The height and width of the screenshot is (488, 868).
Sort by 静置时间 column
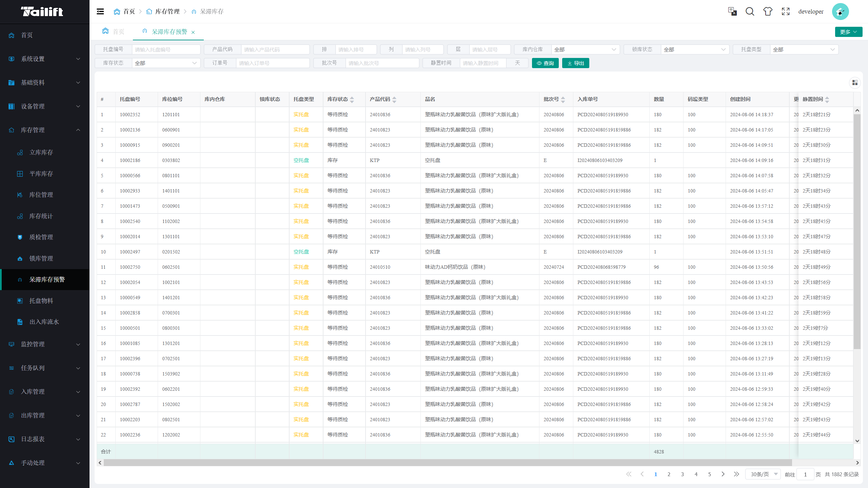click(827, 99)
